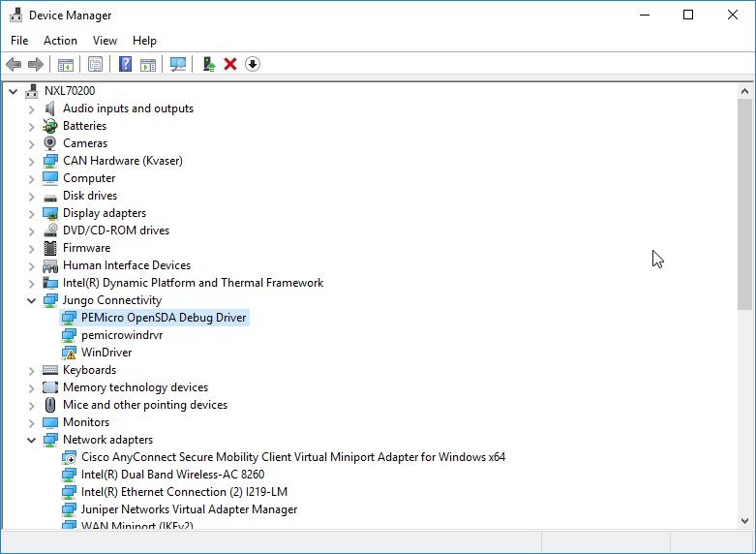Select Cisco AnyConnect Secure Mobility Client adapter label

[293, 457]
